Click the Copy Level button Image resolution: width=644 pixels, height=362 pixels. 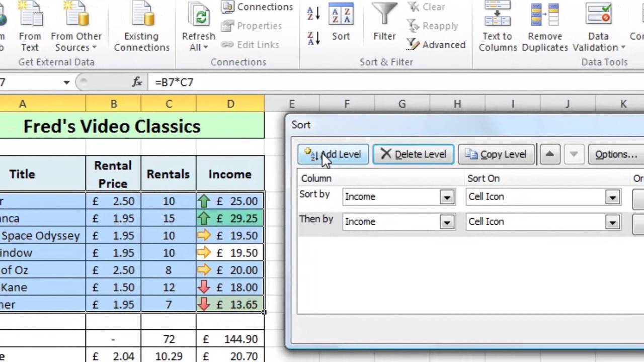pyautogui.click(x=497, y=154)
